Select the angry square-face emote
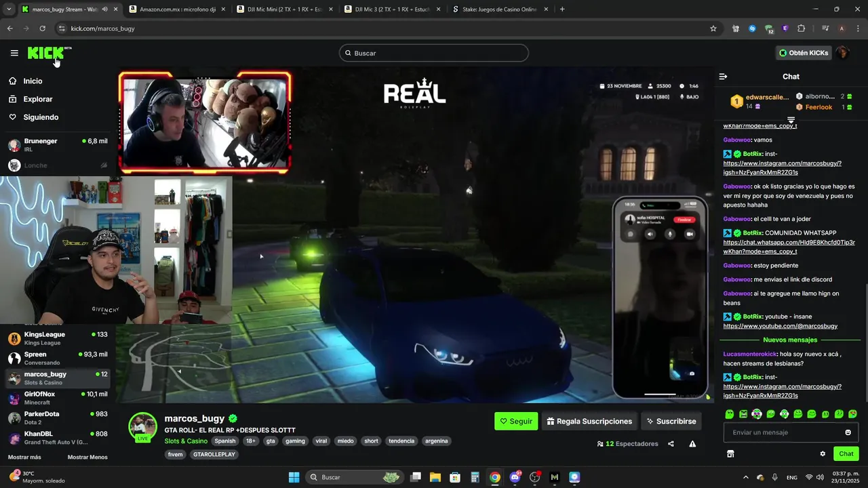Viewport: 868px width, 488px height. coord(743,414)
